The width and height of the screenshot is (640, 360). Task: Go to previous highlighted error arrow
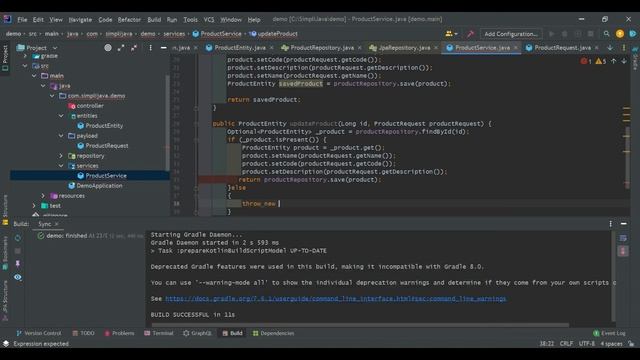(613, 61)
